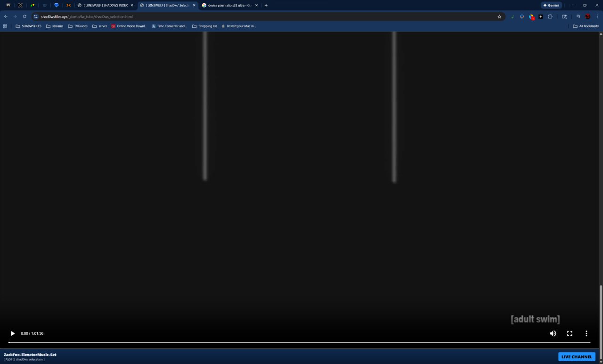Screen dimensions: 603x364
Task: Open the TVGuides bookmark folder
Action: [x=78, y=26]
